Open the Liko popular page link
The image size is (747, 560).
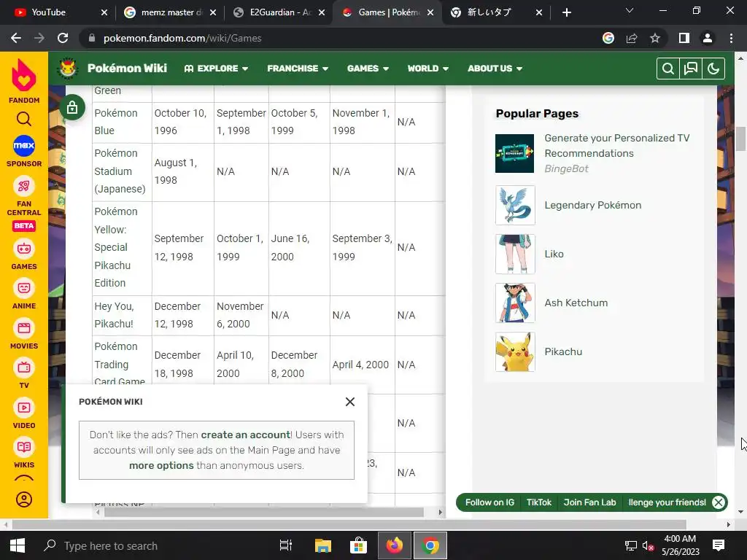click(554, 254)
